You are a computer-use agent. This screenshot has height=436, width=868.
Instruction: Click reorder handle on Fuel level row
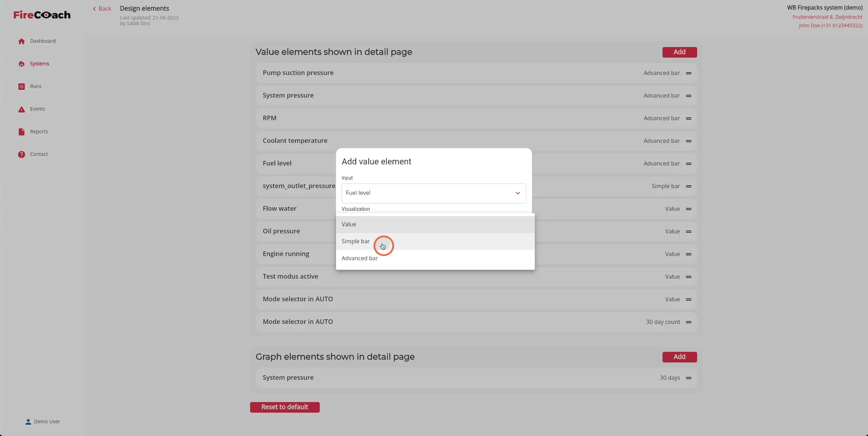(x=689, y=164)
